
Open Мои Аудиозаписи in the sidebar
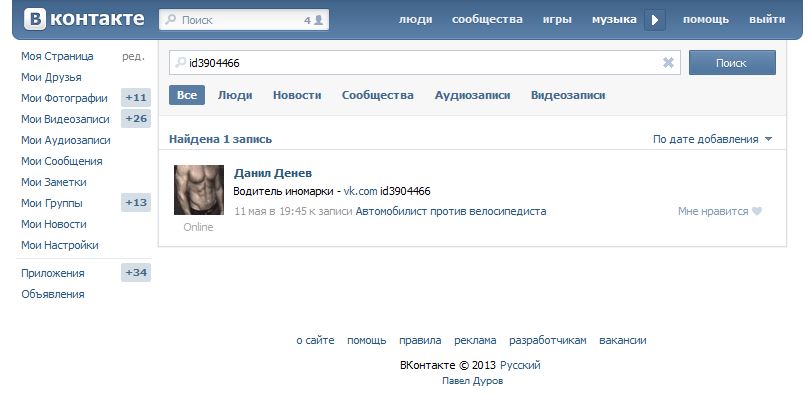tap(65, 140)
